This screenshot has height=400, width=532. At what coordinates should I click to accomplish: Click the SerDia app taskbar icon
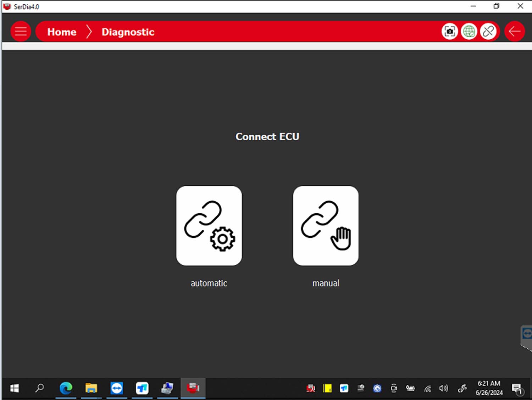click(193, 388)
